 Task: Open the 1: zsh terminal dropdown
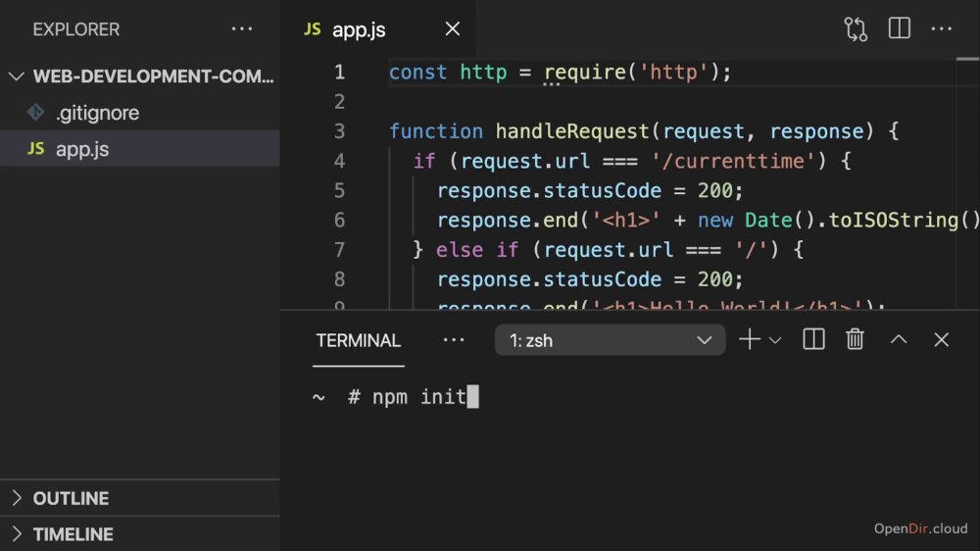point(610,340)
